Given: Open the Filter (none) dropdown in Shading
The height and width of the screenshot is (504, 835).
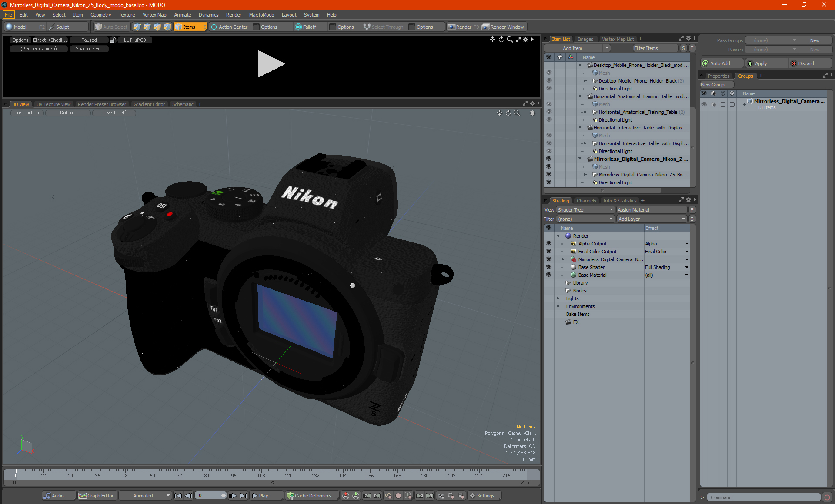Looking at the screenshot, I should coord(585,219).
